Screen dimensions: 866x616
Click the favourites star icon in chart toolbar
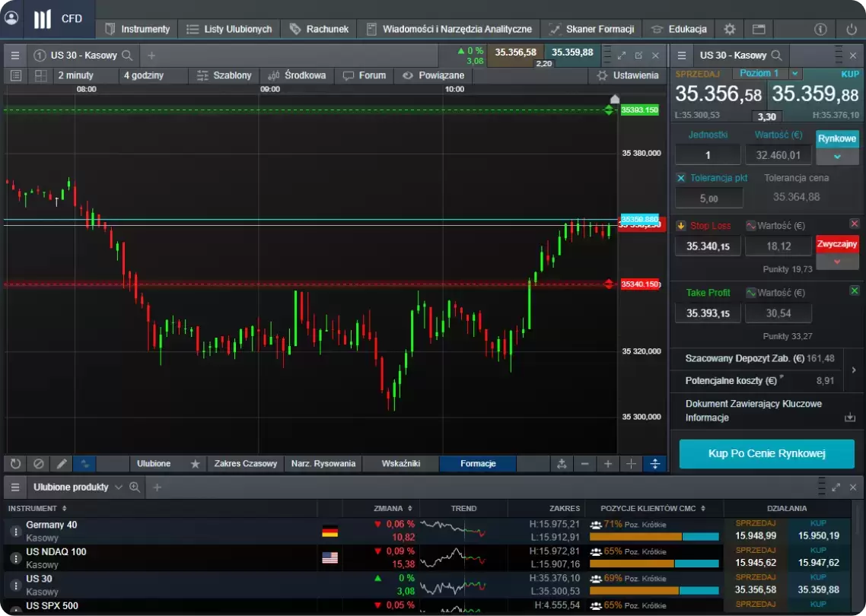[195, 464]
